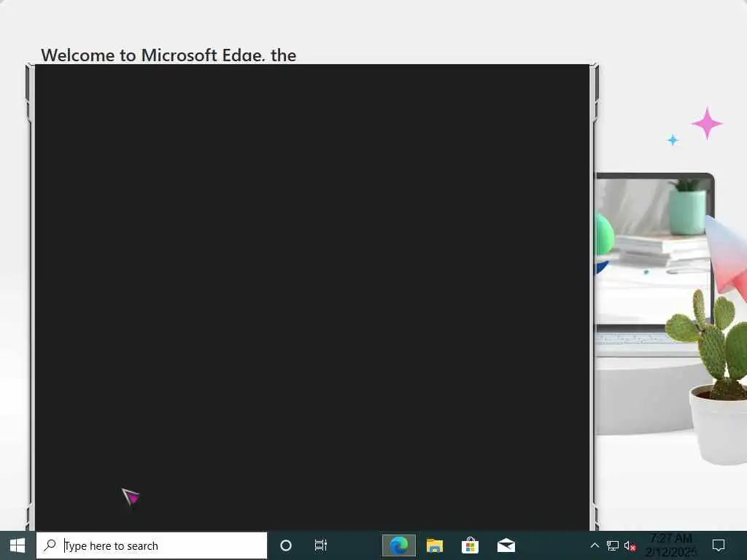Screen dimensions: 747x560
Task: Open the clock showing 7:27 AM
Action: pyautogui.click(x=671, y=545)
